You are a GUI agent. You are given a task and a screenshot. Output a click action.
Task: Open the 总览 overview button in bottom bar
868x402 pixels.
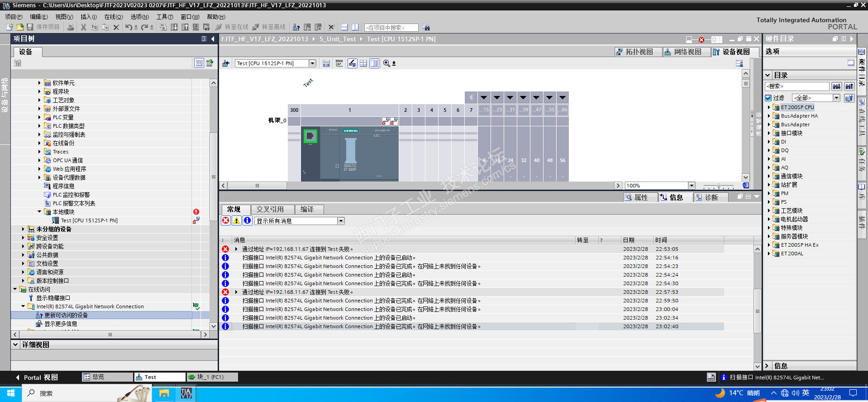(107, 377)
